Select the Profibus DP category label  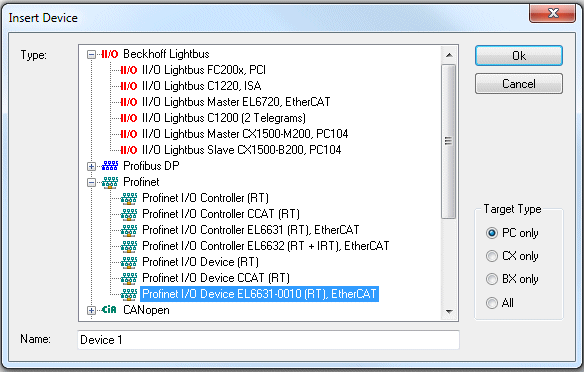151,166
